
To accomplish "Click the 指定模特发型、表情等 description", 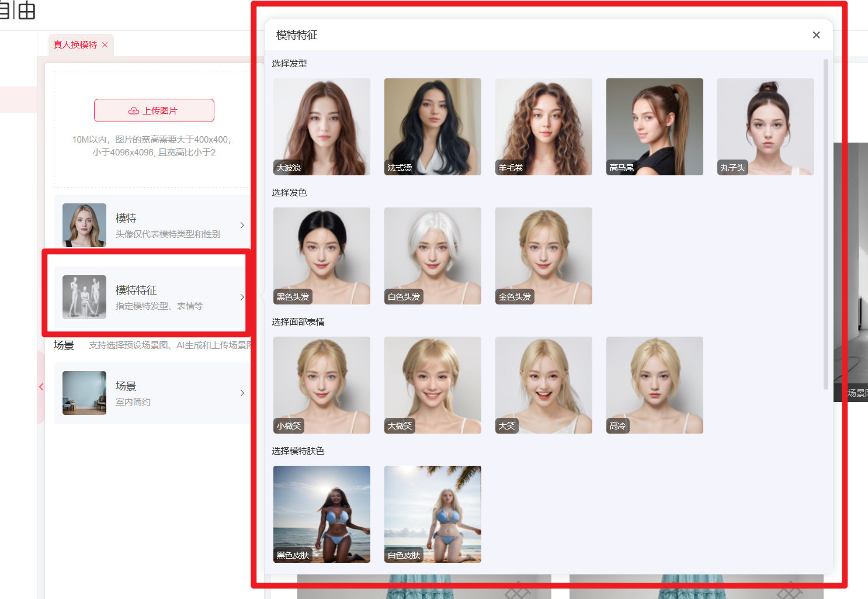I will (159, 306).
